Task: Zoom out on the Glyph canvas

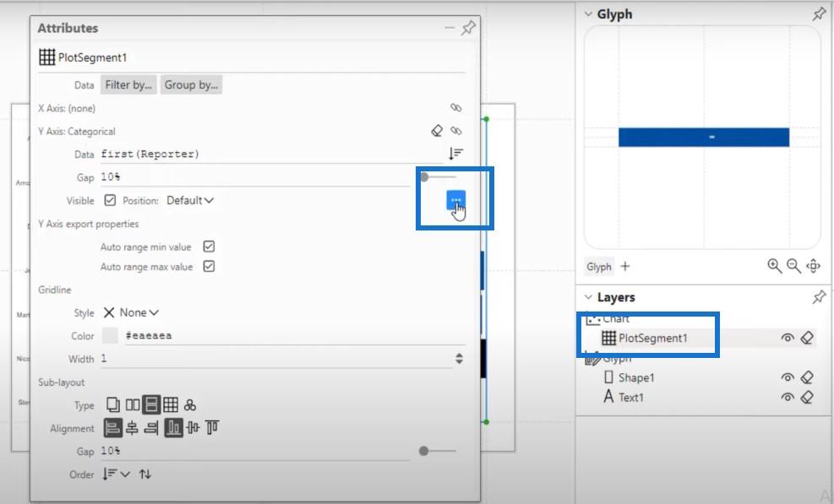Action: [793, 266]
